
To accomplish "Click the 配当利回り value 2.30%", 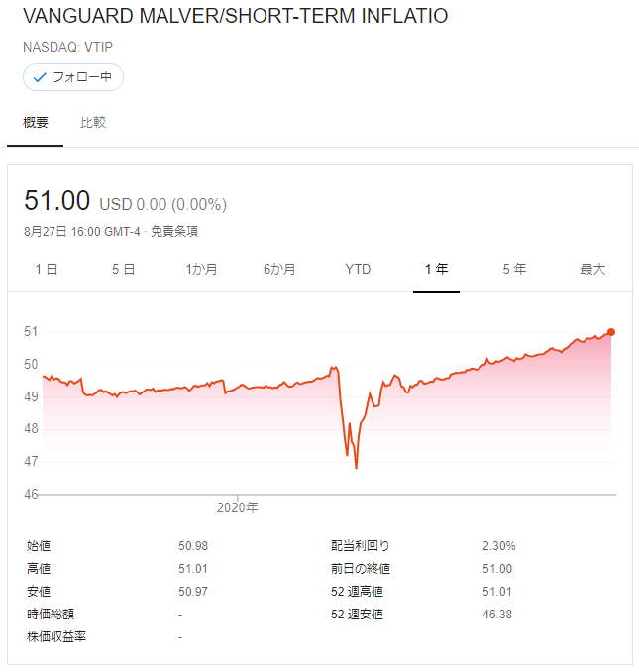I will [499, 546].
